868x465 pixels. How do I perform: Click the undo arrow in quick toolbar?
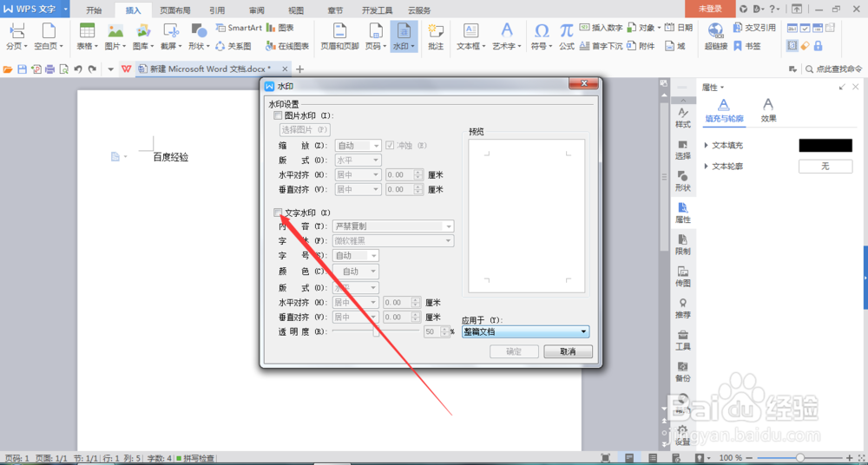click(x=78, y=69)
